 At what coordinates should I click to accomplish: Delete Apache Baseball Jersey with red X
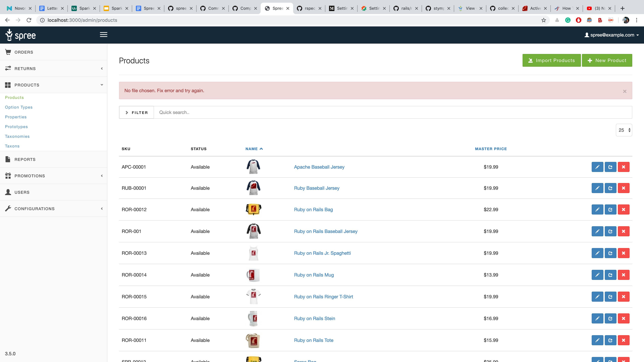coord(624,167)
